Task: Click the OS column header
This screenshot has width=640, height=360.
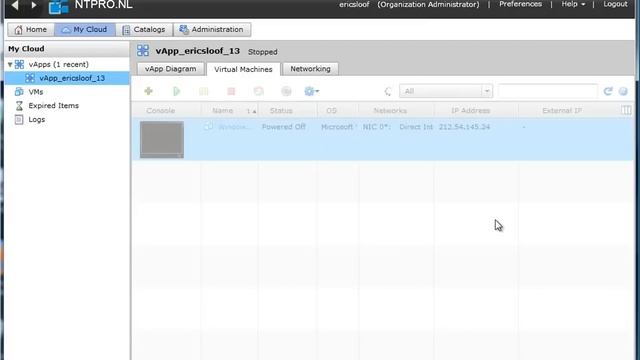Action: 331,111
